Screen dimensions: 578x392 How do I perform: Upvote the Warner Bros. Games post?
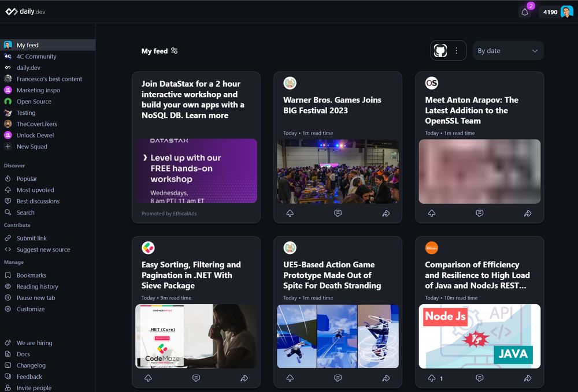pyautogui.click(x=290, y=214)
